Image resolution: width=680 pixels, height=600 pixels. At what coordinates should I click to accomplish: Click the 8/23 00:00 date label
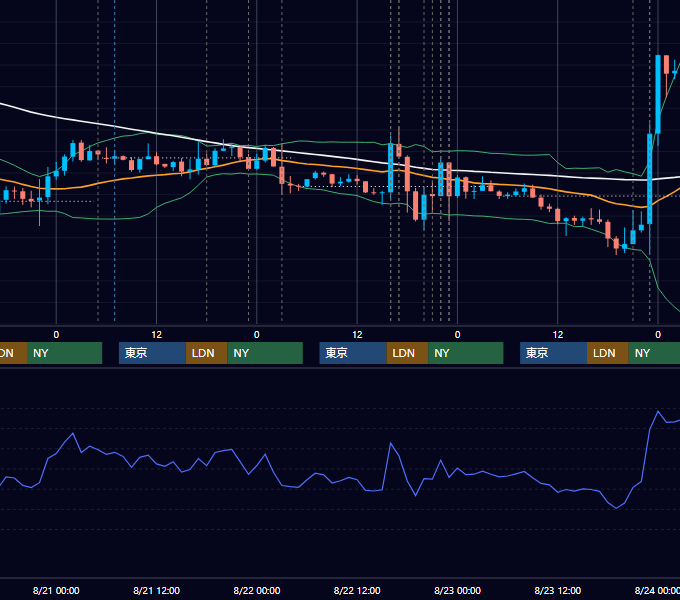pyautogui.click(x=458, y=590)
